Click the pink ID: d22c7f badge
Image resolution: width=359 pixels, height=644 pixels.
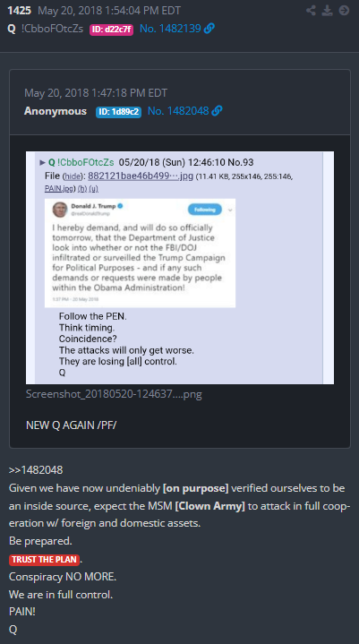click(x=112, y=30)
